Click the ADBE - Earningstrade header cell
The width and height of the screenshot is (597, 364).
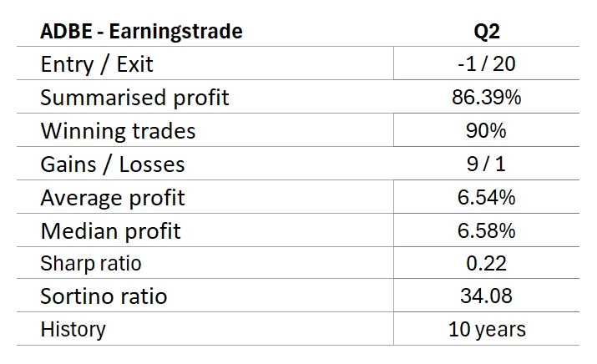coord(141,32)
